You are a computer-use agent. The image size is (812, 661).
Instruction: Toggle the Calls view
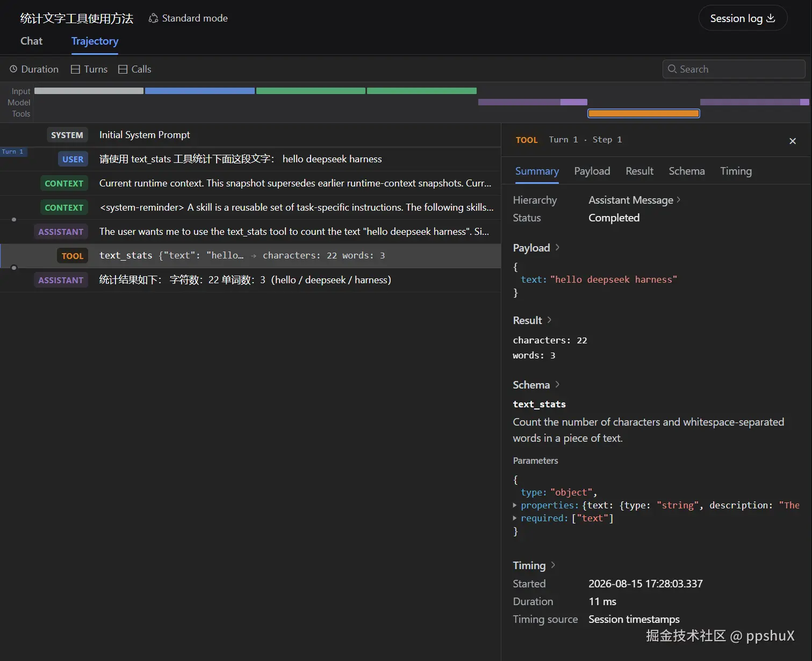tap(135, 69)
